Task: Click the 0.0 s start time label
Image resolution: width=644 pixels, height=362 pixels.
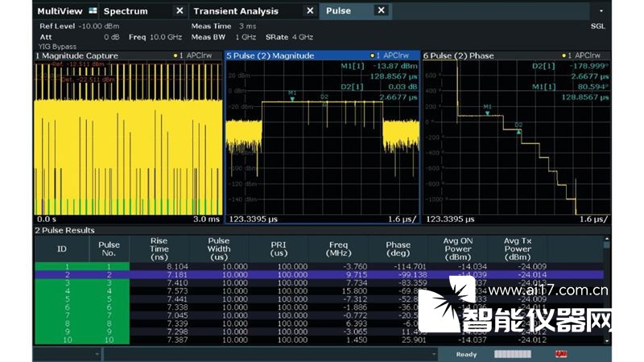Action: tap(47, 219)
